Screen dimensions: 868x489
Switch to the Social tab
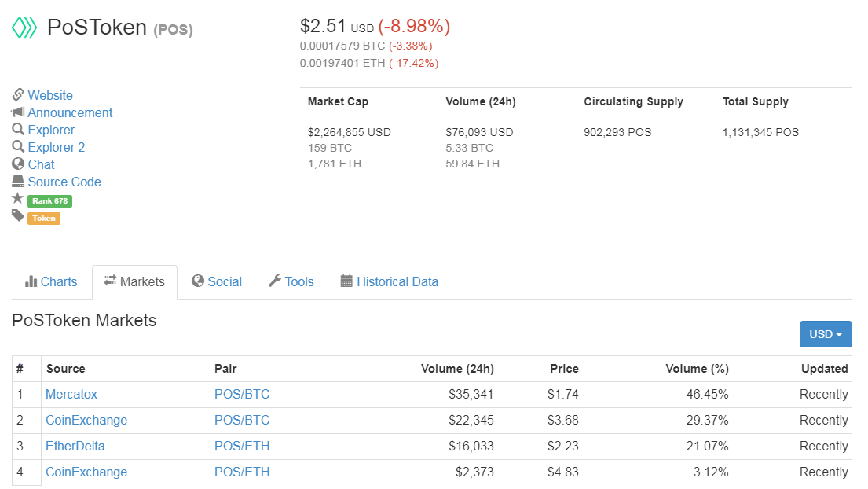pyautogui.click(x=217, y=282)
